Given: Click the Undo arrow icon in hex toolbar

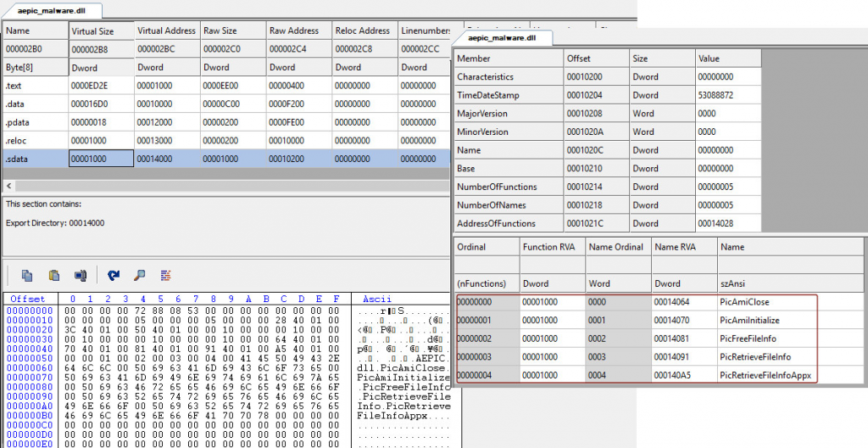Looking at the screenshot, I should [x=114, y=275].
